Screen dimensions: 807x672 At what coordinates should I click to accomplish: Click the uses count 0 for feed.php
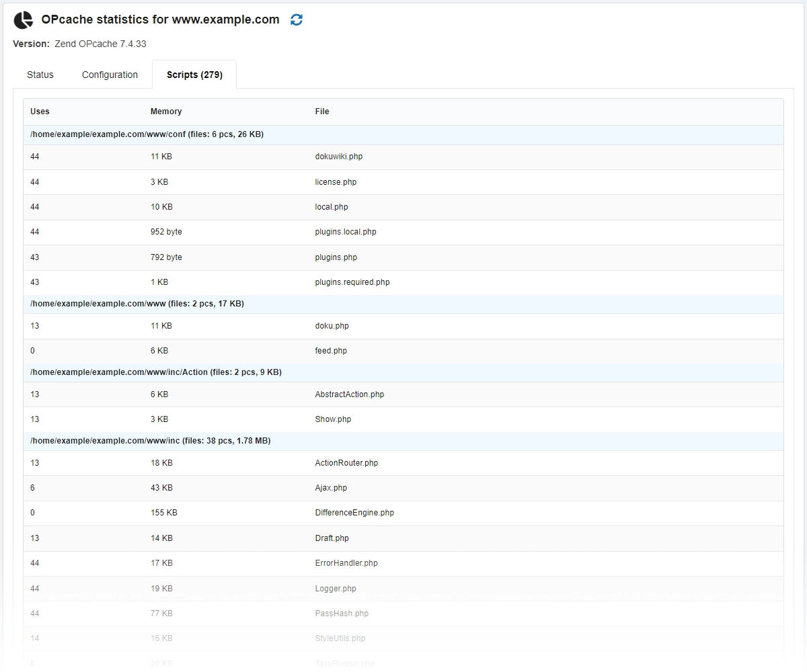(33, 351)
